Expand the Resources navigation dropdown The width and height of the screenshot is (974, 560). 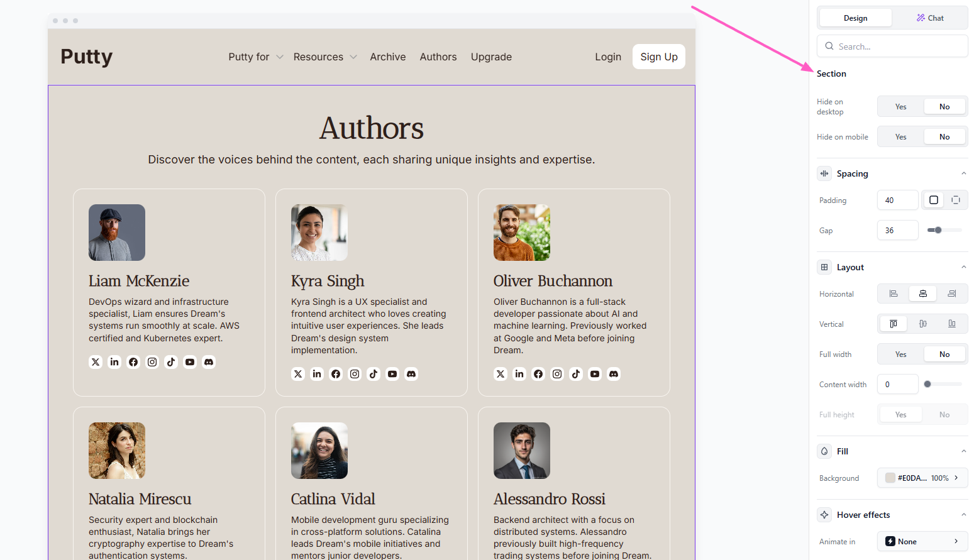click(x=324, y=57)
